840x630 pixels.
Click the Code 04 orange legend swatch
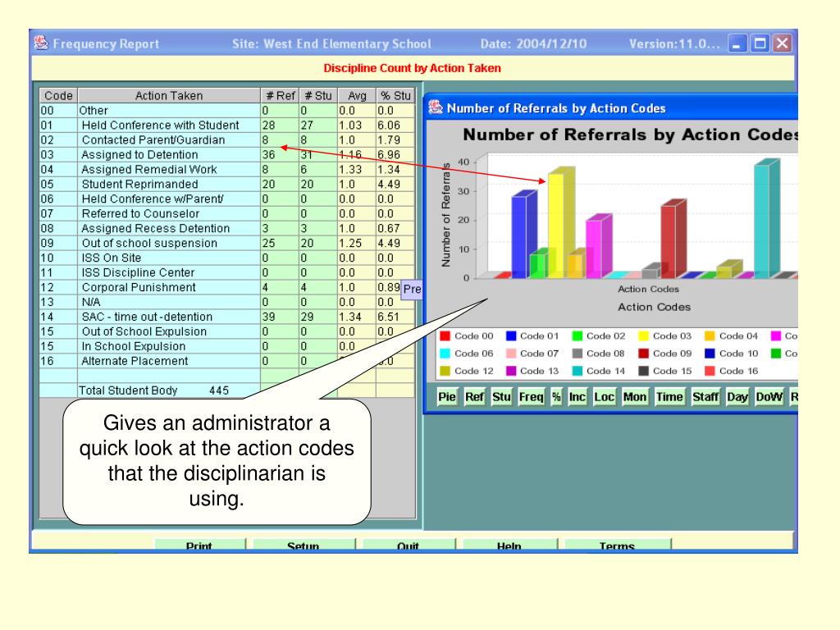pyautogui.click(x=710, y=336)
